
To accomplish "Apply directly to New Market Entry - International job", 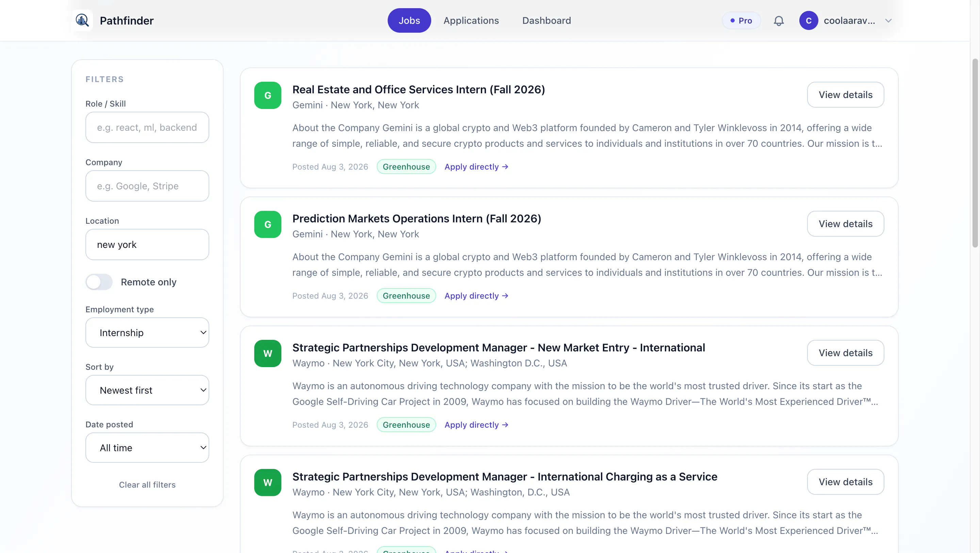I will (476, 425).
